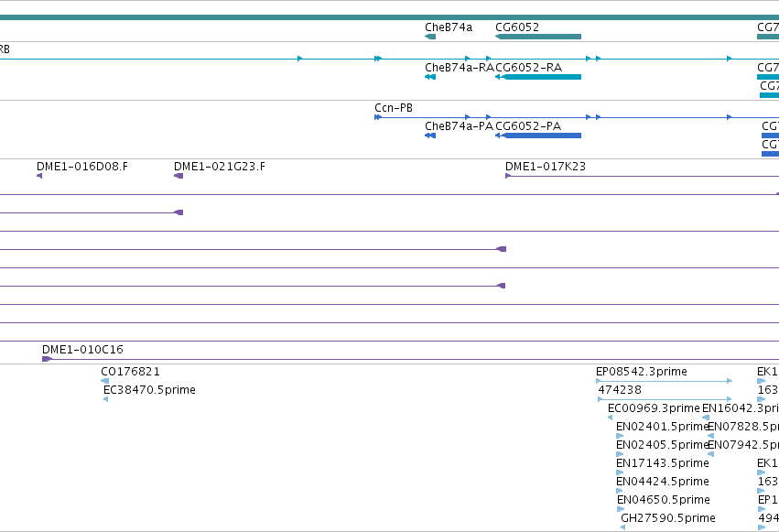Viewport: 779px width, 532px height.
Task: Click the EN02405.5prime label
Action: [x=662, y=445]
